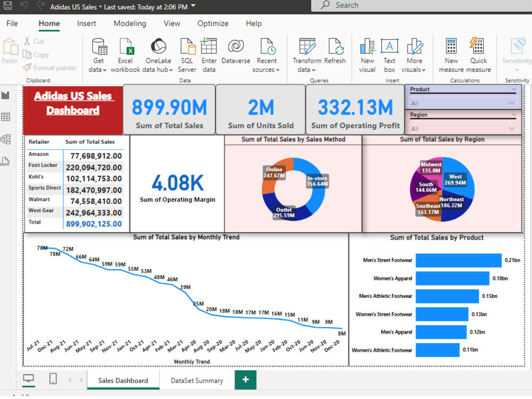
Task: Open the Get data button
Action: click(x=98, y=55)
